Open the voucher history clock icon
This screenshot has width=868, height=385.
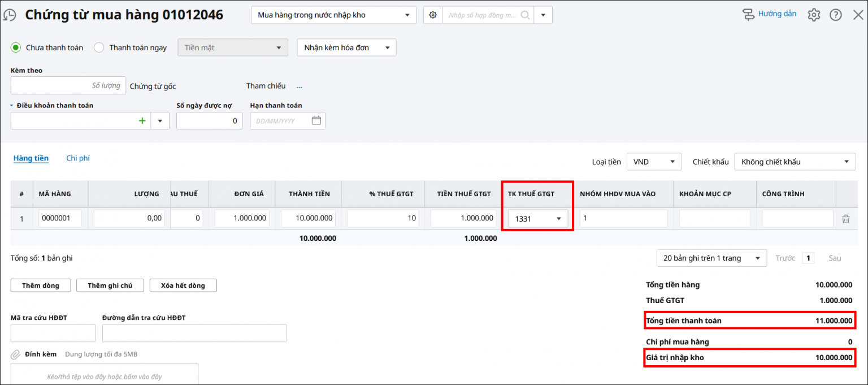(10, 15)
